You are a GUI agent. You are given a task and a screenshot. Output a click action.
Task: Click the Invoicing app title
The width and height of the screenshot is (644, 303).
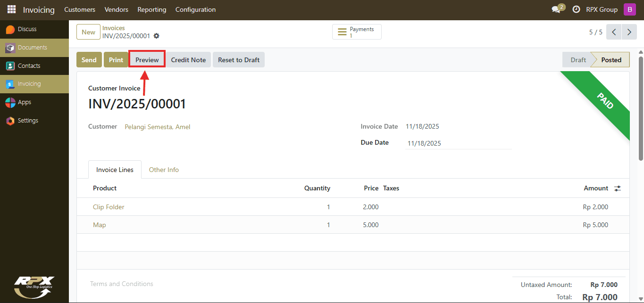(x=39, y=9)
